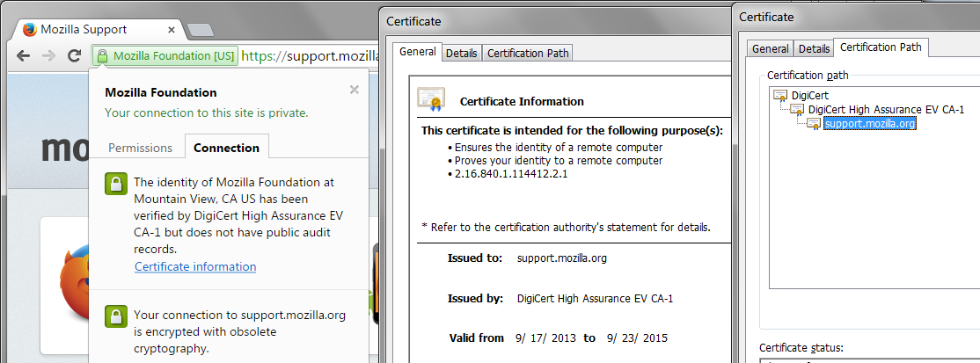Click the Firefox favicon on Mozilla Support tab
The height and width of the screenshot is (363, 980).
(x=29, y=29)
